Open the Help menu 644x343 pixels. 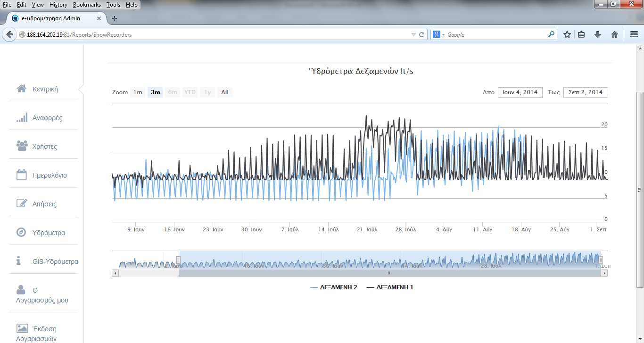pos(132,5)
